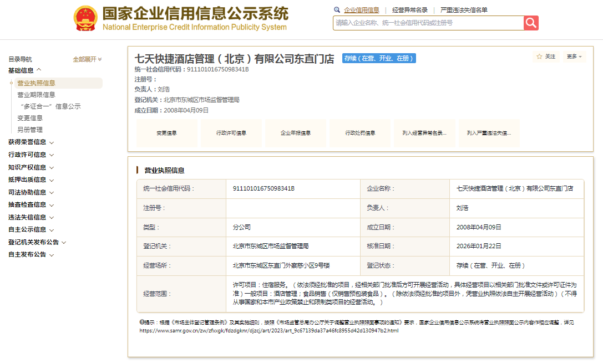Image resolution: width=603 pixels, height=364 pixels.
Task: Collapse the 基础信息 section
Action: pos(24,70)
